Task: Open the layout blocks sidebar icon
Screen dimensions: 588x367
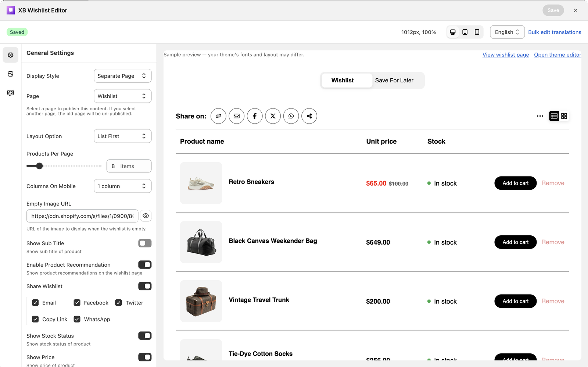Action: (x=11, y=74)
